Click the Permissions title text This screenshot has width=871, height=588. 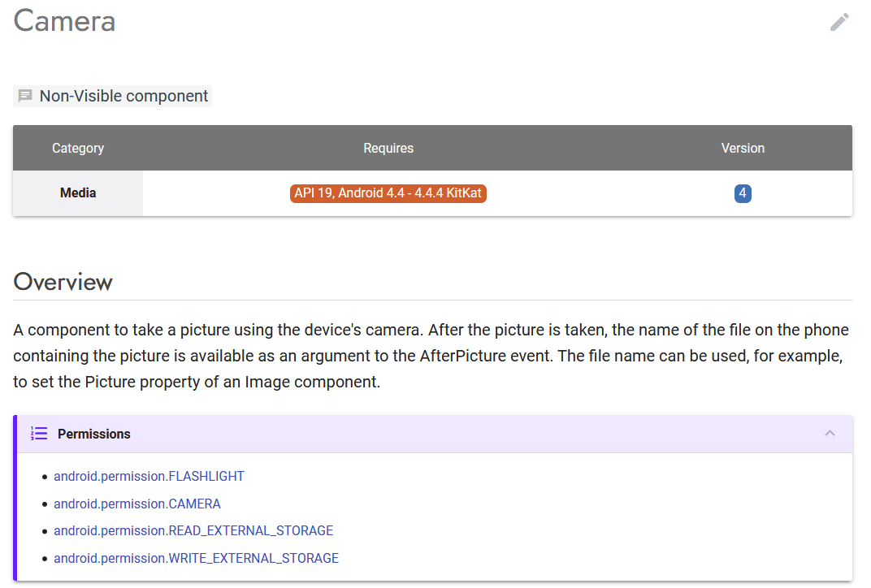pyautogui.click(x=94, y=435)
